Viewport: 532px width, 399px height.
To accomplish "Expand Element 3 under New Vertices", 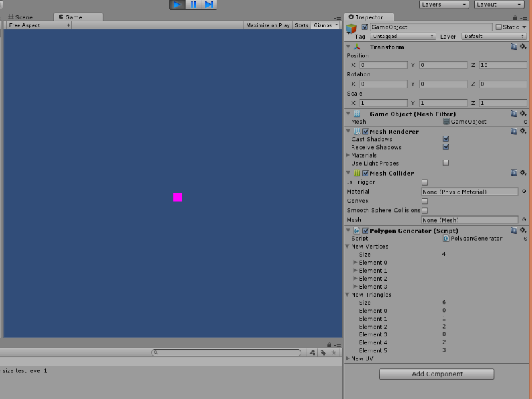I will (x=355, y=287).
